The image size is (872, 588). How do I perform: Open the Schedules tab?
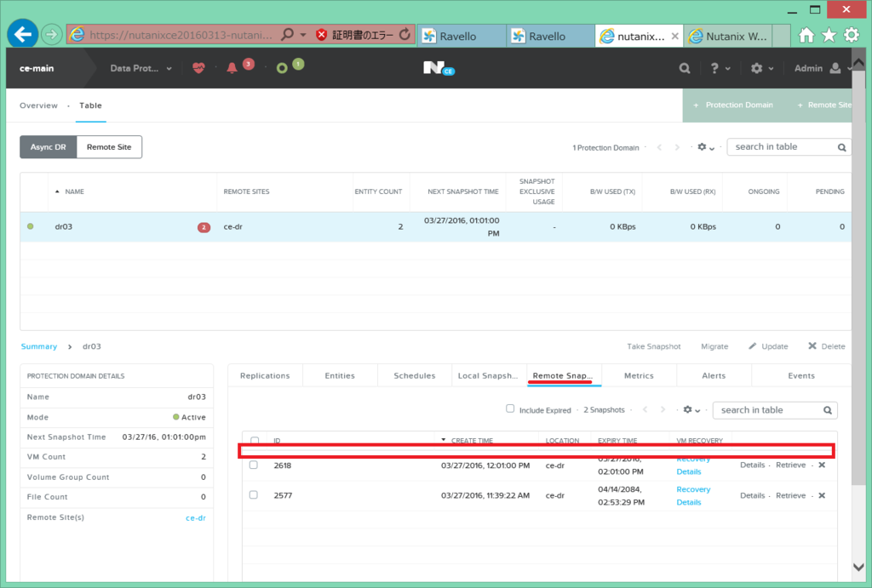tap(415, 376)
